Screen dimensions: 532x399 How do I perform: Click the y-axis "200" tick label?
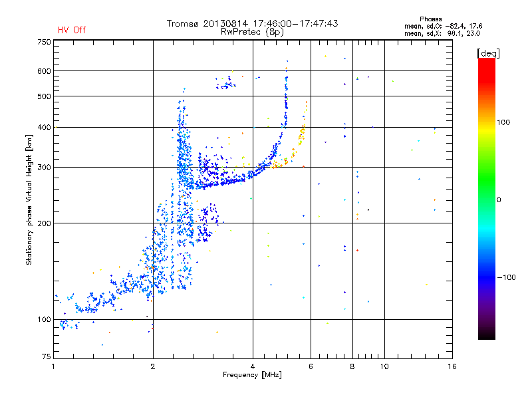[44, 223]
